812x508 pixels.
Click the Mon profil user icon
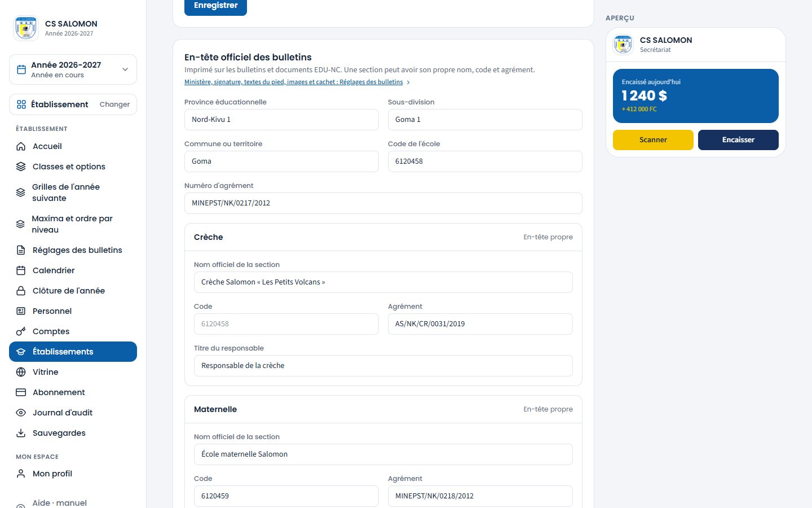pyautogui.click(x=21, y=474)
